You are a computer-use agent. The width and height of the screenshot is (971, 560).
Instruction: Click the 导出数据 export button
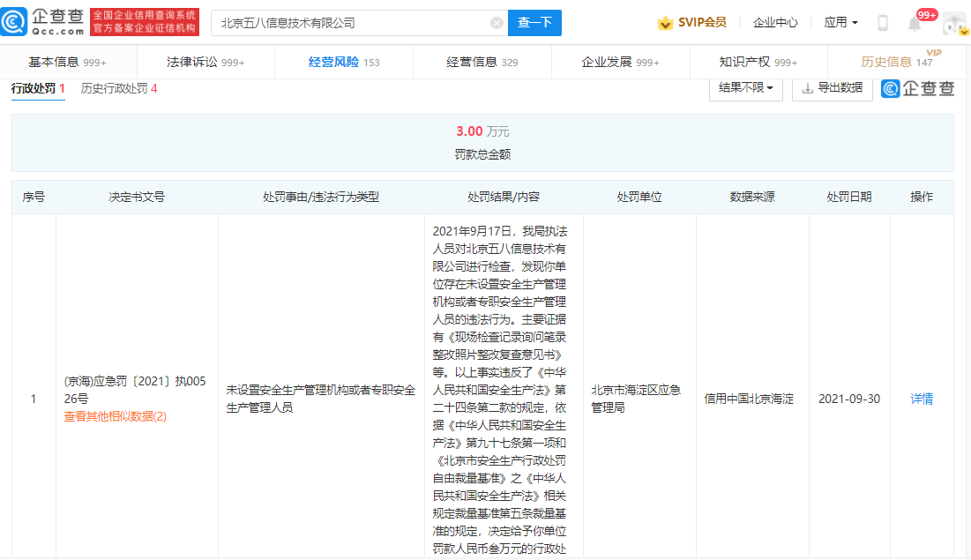pos(833,88)
